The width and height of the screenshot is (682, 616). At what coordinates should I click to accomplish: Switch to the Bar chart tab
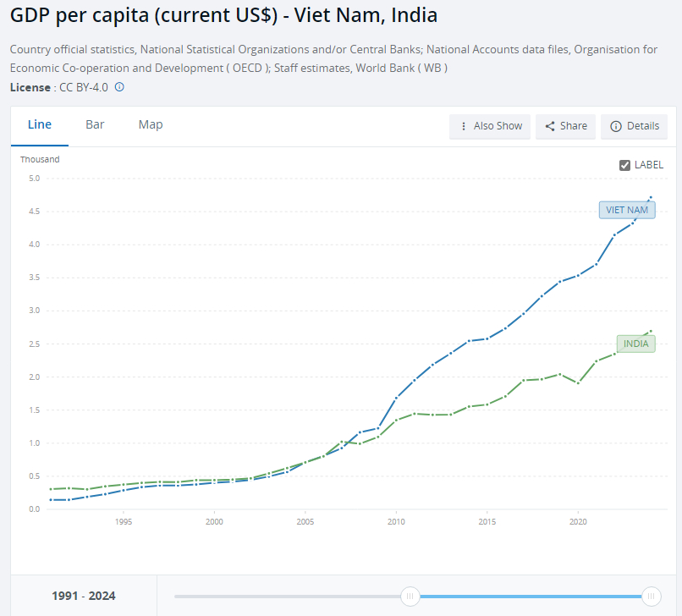[95, 125]
